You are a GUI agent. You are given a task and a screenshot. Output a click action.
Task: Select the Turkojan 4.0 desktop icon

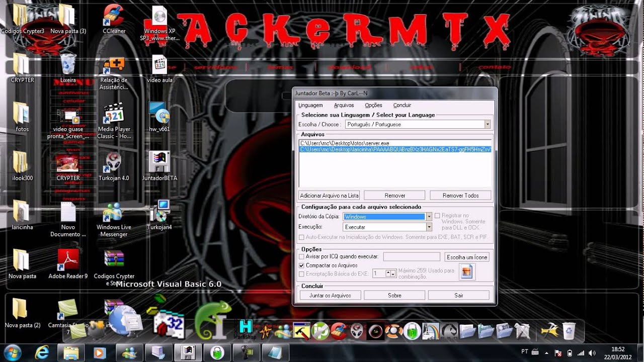[114, 166]
